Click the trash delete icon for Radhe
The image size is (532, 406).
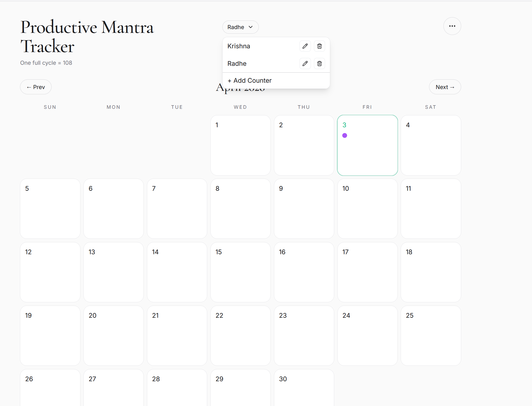pyautogui.click(x=320, y=63)
